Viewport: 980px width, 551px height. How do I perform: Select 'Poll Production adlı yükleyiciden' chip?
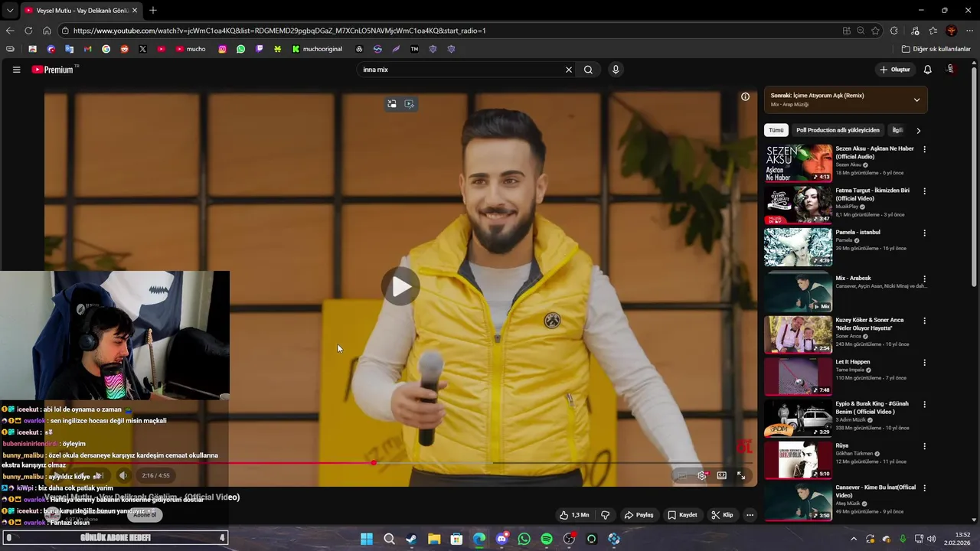point(838,130)
